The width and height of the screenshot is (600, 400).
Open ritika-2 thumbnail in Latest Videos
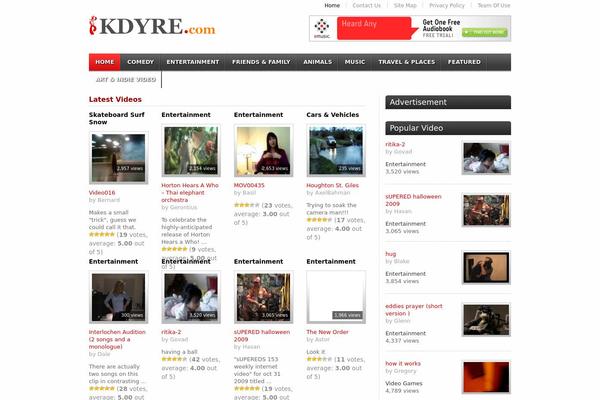point(191,297)
